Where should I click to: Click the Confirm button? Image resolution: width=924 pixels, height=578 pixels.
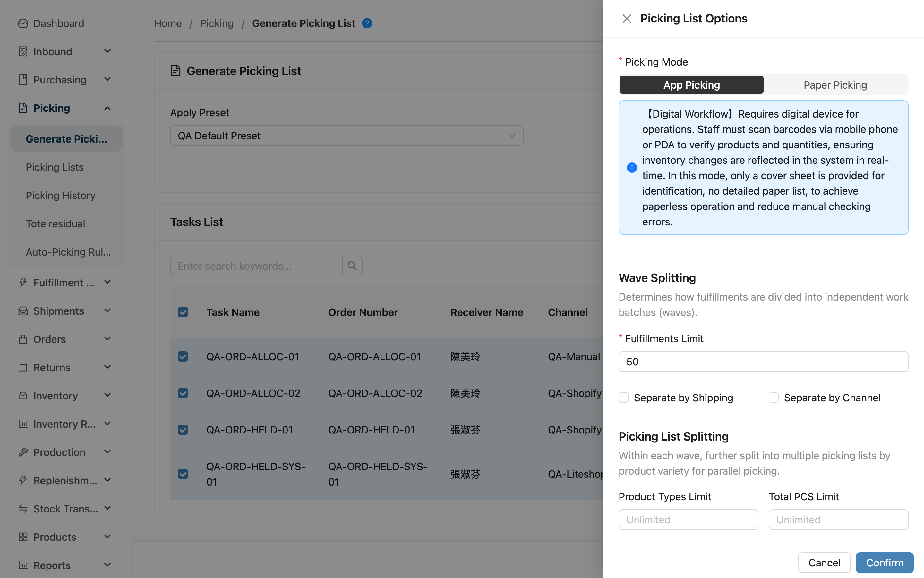click(885, 562)
